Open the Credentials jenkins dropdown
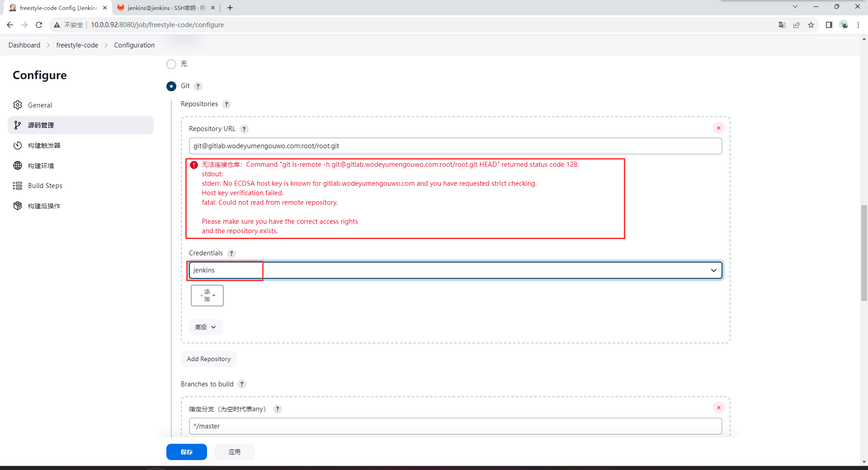The width and height of the screenshot is (868, 470). click(x=455, y=270)
